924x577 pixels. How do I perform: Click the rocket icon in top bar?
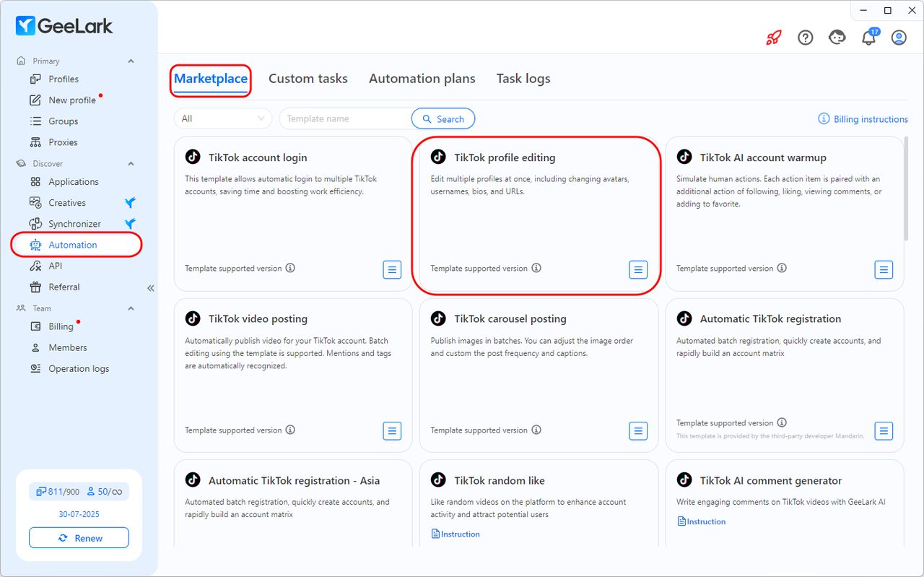coord(774,38)
